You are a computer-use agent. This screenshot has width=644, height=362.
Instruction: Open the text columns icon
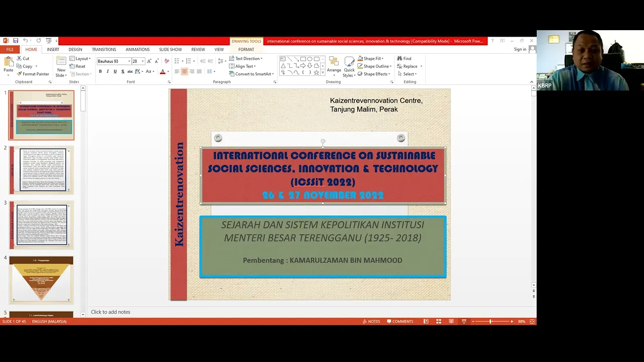click(x=210, y=72)
